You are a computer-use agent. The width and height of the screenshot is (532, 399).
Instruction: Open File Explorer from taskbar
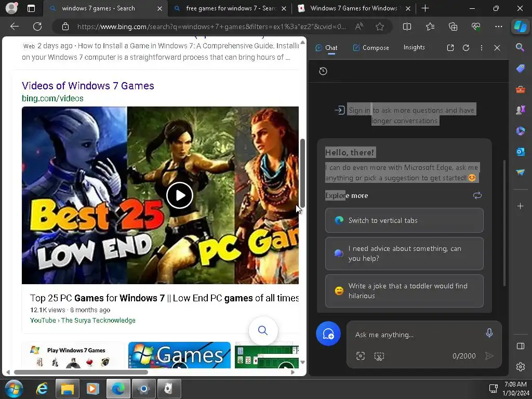[67, 389]
